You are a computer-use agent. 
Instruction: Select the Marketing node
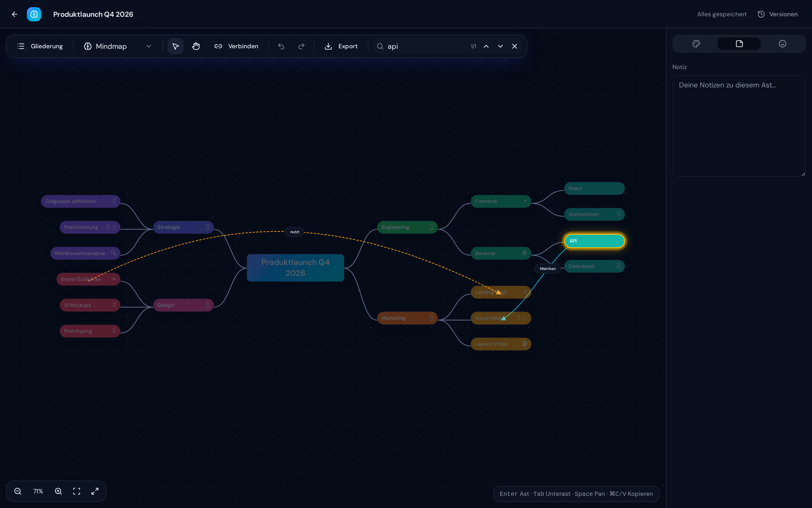(x=407, y=318)
